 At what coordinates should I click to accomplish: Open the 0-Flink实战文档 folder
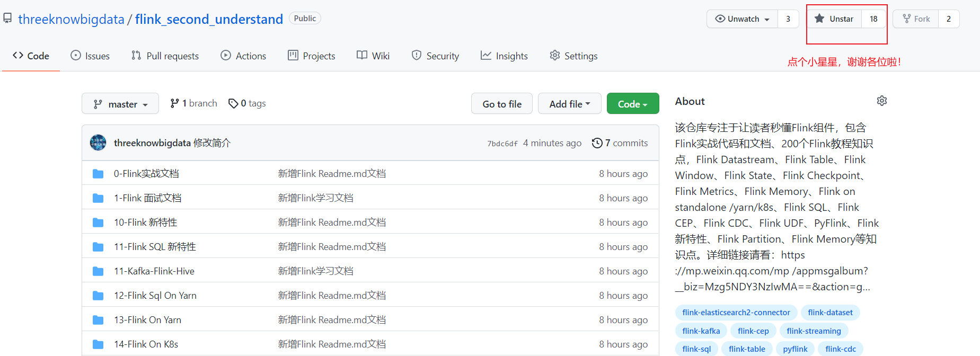point(146,174)
